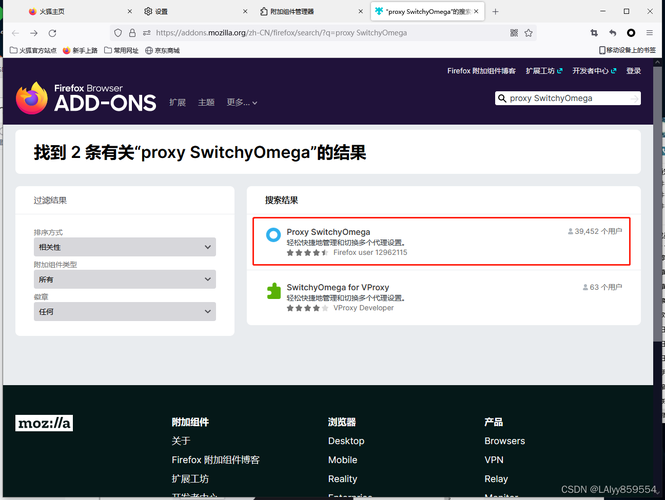The height and width of the screenshot is (500, 665).
Task: Click the green puzzle piece addon icon
Action: pos(274,291)
